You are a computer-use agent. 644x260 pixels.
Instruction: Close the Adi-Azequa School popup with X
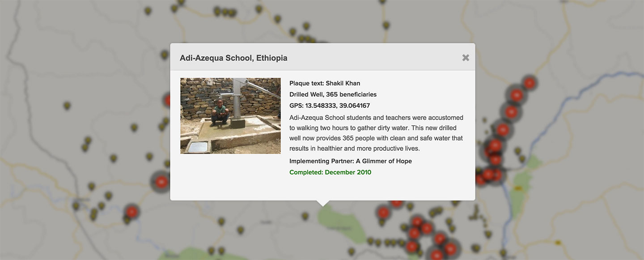pos(466,58)
